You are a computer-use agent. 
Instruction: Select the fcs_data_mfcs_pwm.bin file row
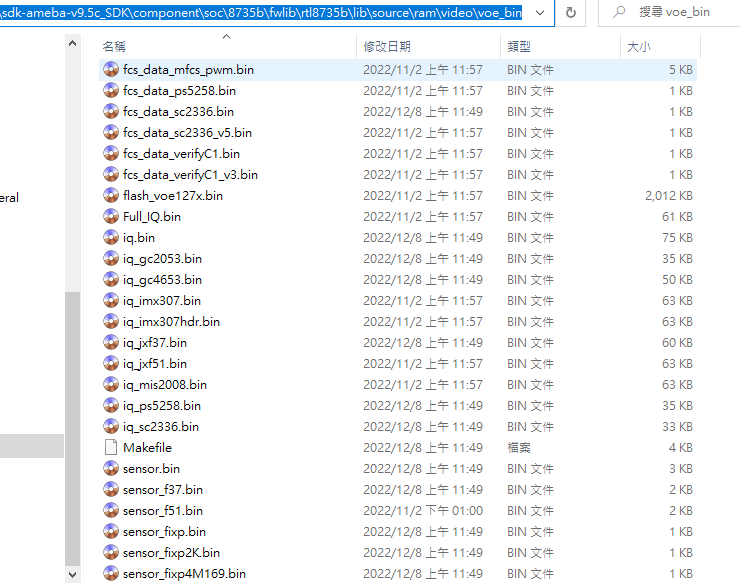point(400,70)
